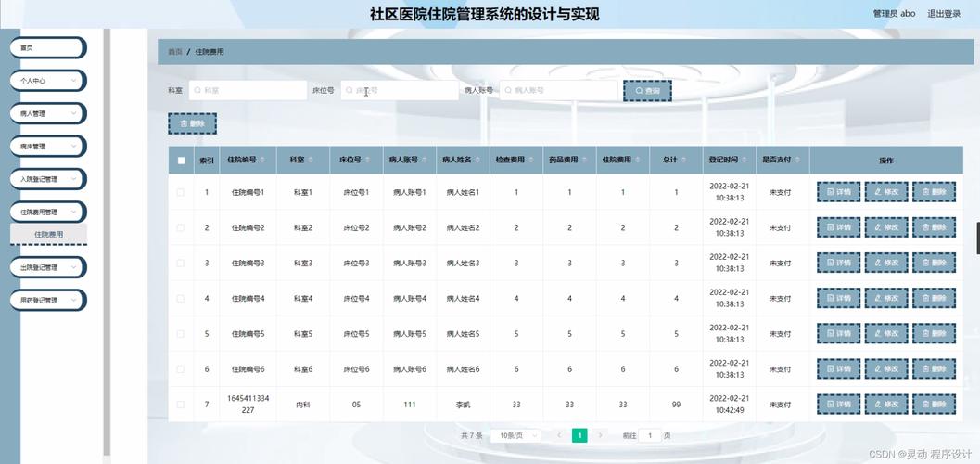
Task: Sort by 病人账号 column arrows
Action: (x=425, y=161)
